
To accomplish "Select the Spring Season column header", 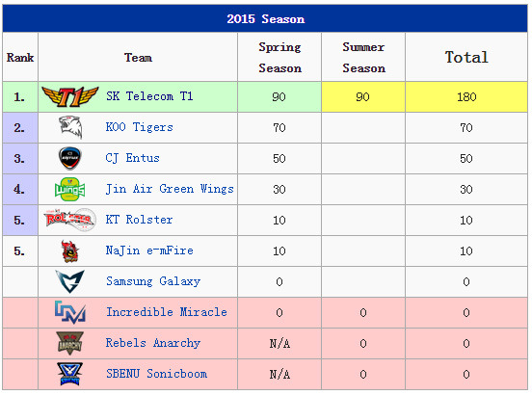I will [x=279, y=57].
